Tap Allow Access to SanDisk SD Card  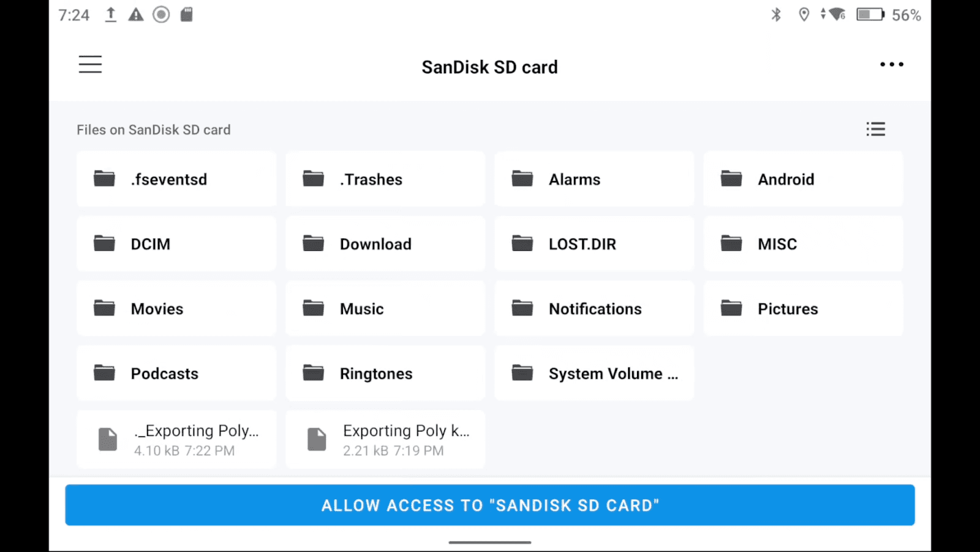pos(490,505)
